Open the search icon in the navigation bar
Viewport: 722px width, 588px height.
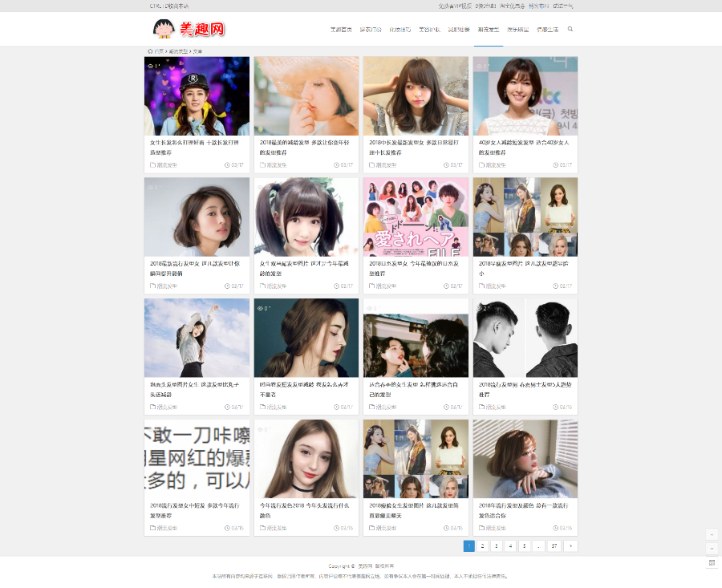[570, 29]
